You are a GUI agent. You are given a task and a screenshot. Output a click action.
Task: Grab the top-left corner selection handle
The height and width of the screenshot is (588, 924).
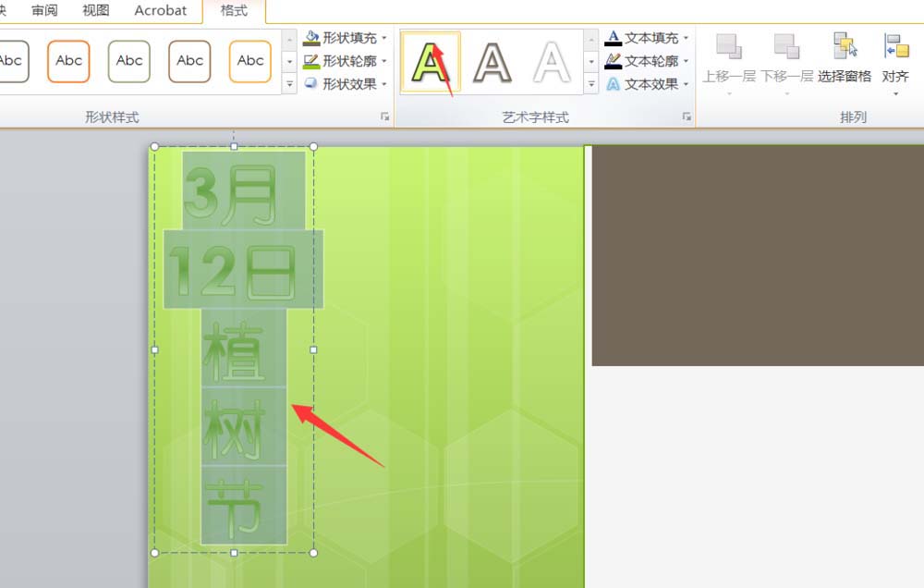click(155, 146)
